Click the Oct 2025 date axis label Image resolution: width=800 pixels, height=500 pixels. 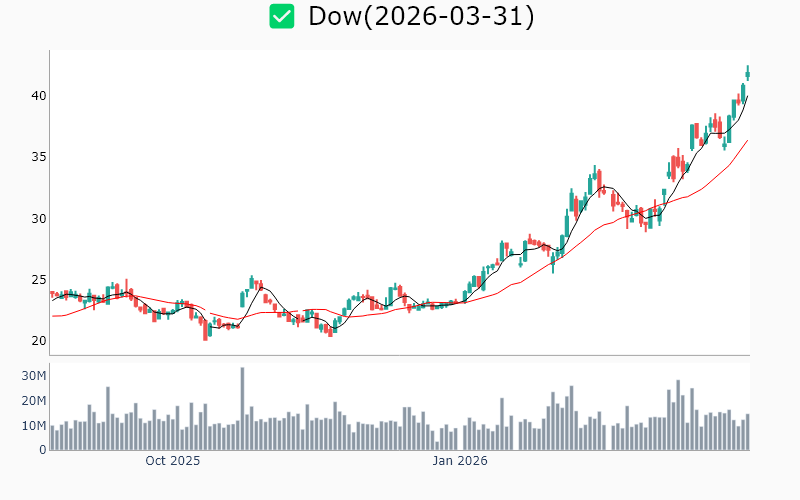coord(172,461)
